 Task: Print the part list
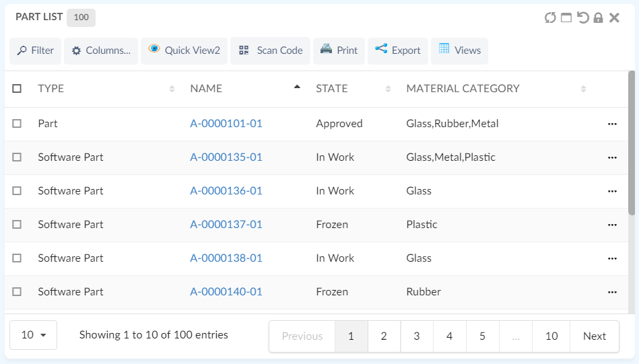point(339,50)
